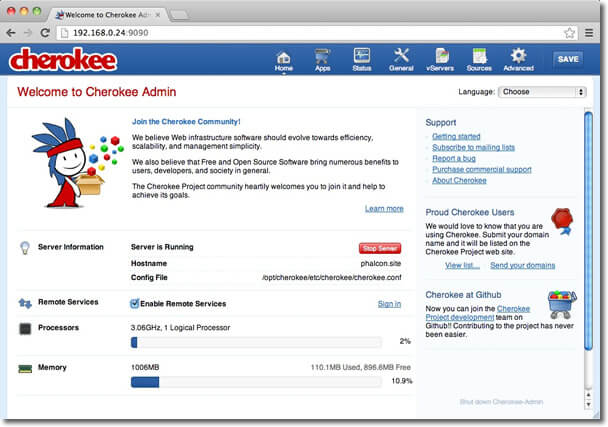This screenshot has width=608, height=427.
Task: Open General settings wrench icon
Action: tap(401, 58)
